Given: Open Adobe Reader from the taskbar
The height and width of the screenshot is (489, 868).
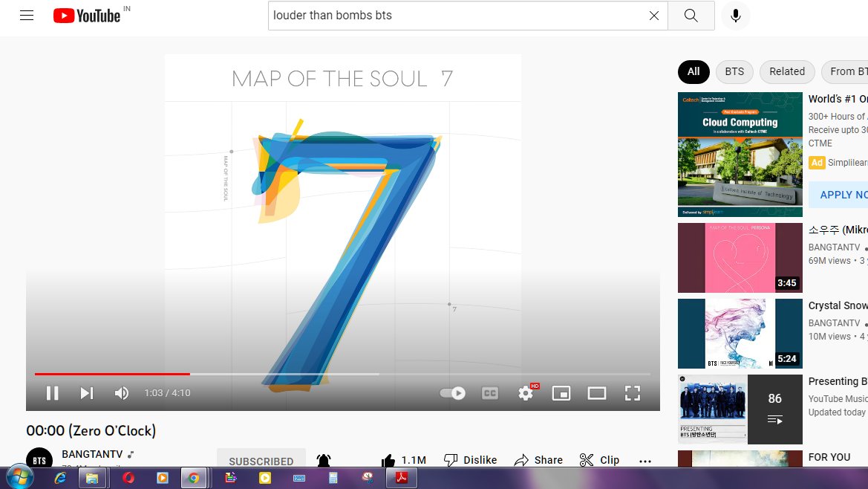Looking at the screenshot, I should point(402,478).
